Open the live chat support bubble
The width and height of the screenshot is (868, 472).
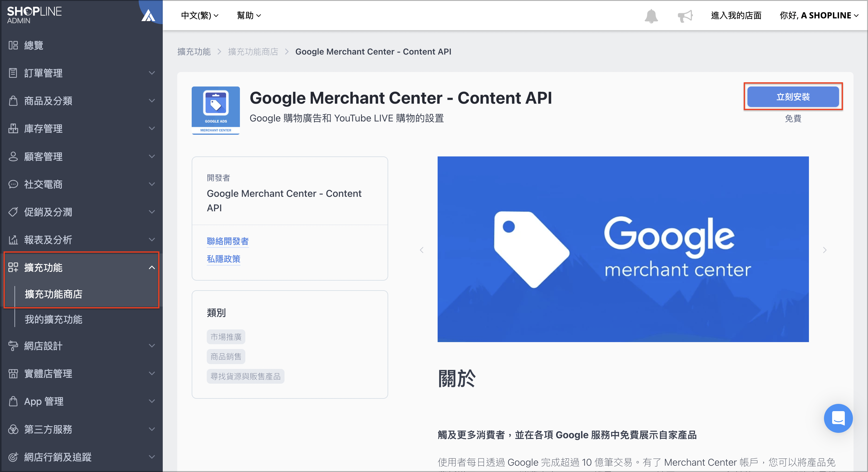(838, 418)
